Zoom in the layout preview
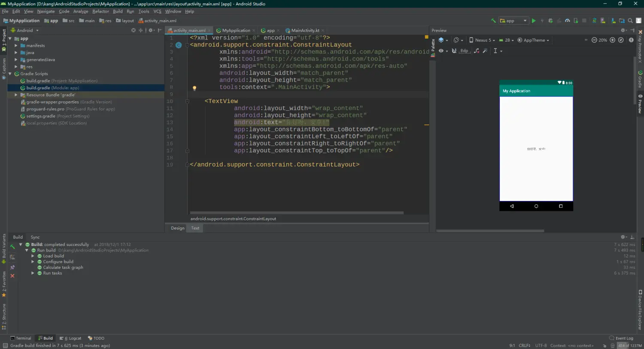The width and height of the screenshot is (644, 349). pos(613,40)
